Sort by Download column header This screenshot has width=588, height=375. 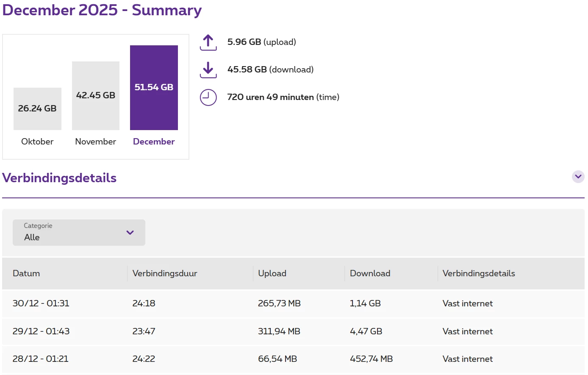(x=370, y=273)
